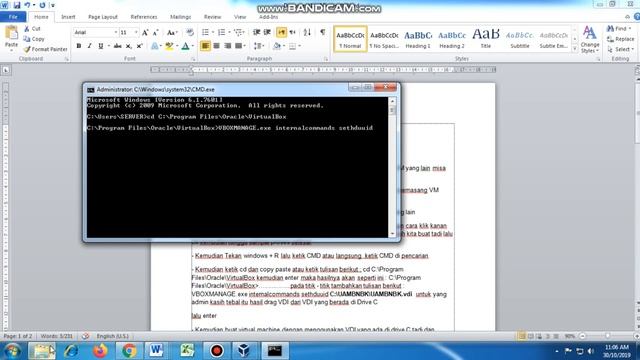Open the Arial font name dropdown
640x360 pixels.
coord(116,32)
